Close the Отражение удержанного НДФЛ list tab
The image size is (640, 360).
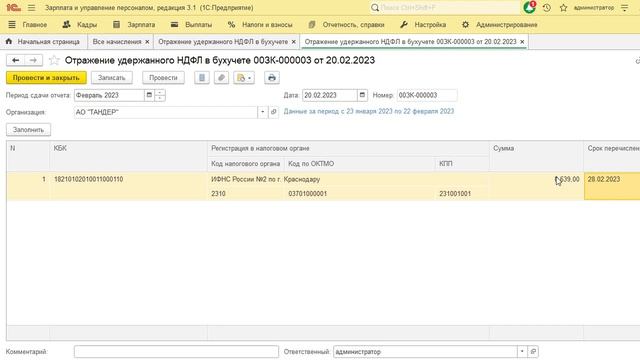coord(293,42)
